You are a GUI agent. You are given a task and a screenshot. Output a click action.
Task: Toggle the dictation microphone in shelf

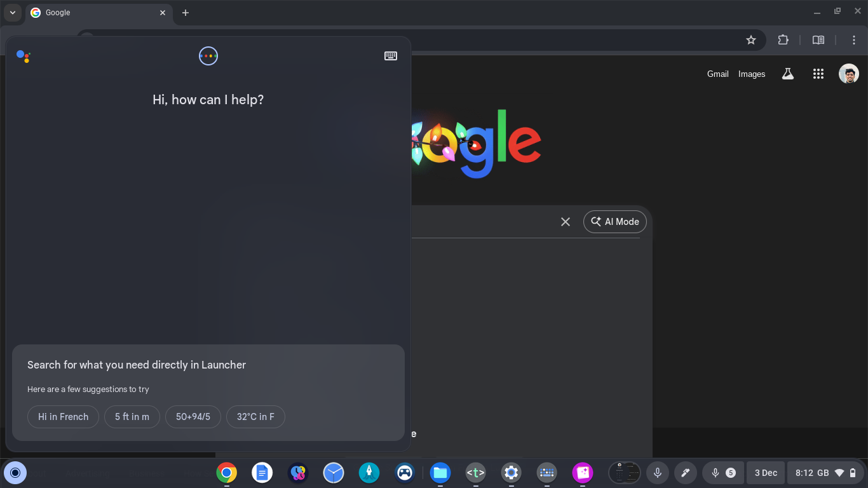[x=658, y=473]
